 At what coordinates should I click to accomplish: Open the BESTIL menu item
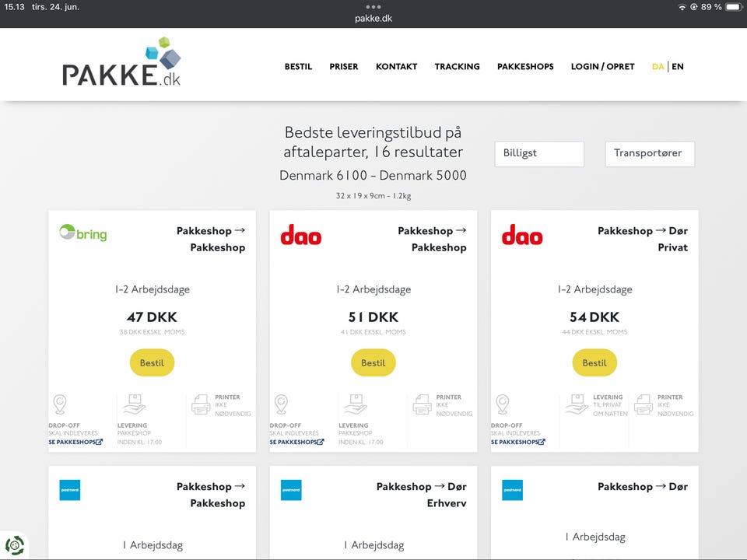tap(298, 67)
